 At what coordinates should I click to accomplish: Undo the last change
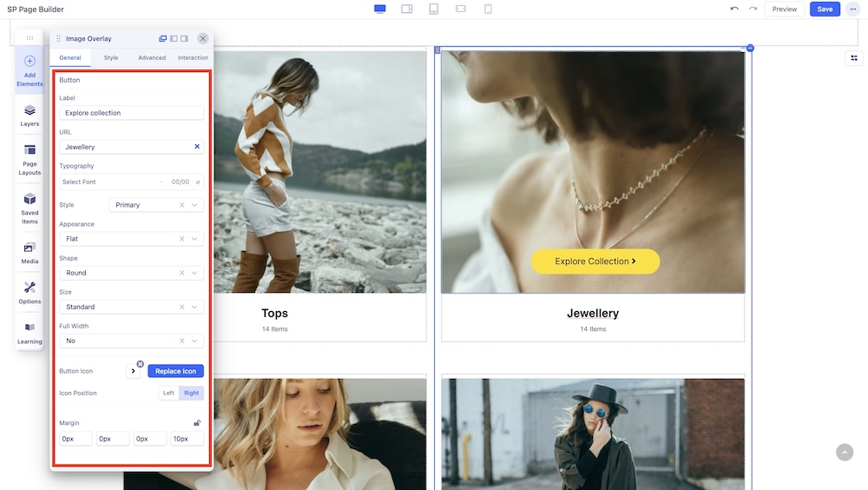pyautogui.click(x=734, y=9)
